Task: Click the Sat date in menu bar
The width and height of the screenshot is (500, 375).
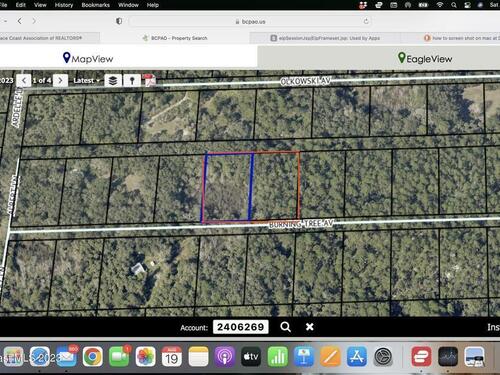Action: (x=494, y=5)
